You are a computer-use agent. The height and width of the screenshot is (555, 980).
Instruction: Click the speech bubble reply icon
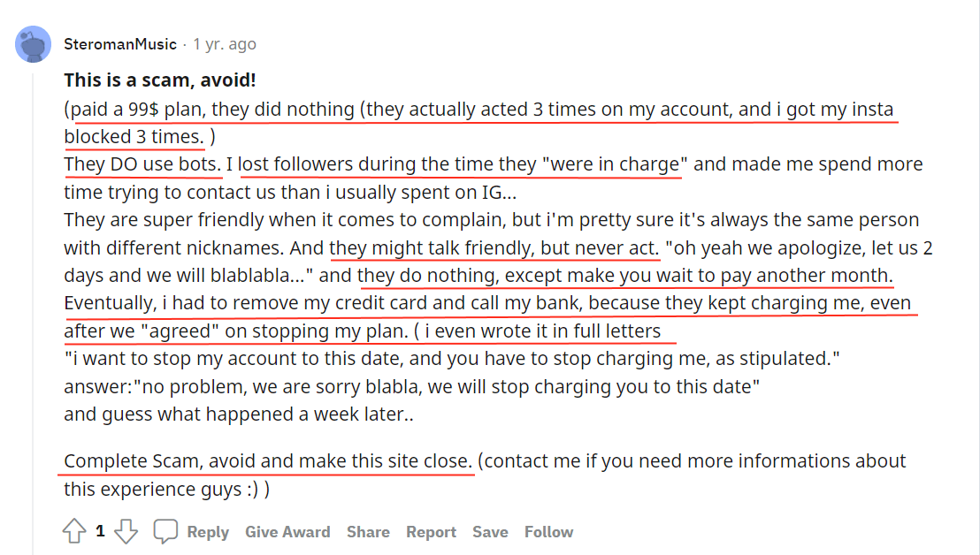[165, 531]
